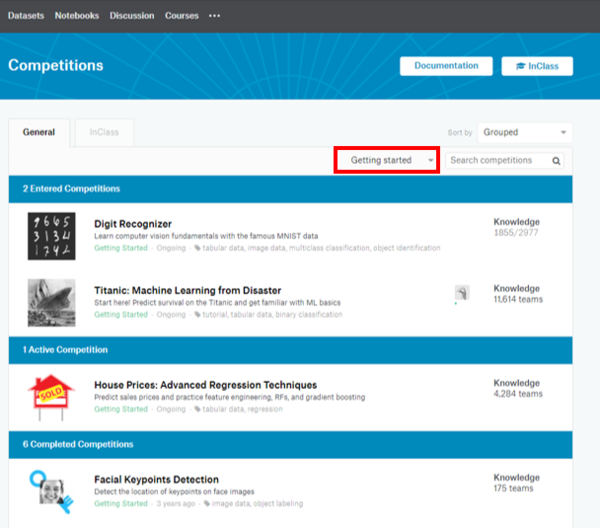This screenshot has height=528, width=600.
Task: Click the '1855/2977' rank text
Action: pos(516,233)
